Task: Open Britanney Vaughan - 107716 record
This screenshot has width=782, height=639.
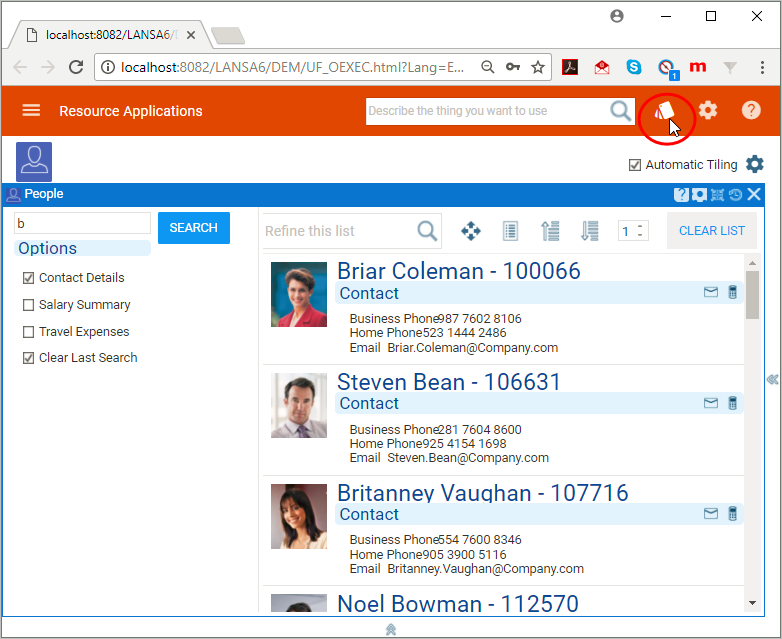Action: click(x=482, y=492)
